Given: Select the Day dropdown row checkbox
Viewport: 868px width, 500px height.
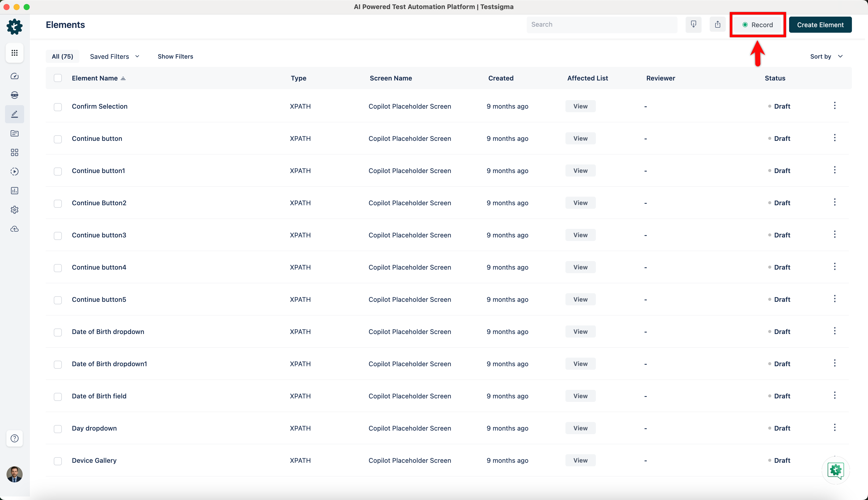Looking at the screenshot, I should coord(58,429).
